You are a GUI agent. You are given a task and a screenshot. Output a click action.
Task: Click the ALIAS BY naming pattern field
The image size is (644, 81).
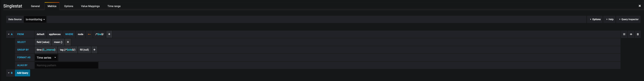pyautogui.click(x=66, y=65)
